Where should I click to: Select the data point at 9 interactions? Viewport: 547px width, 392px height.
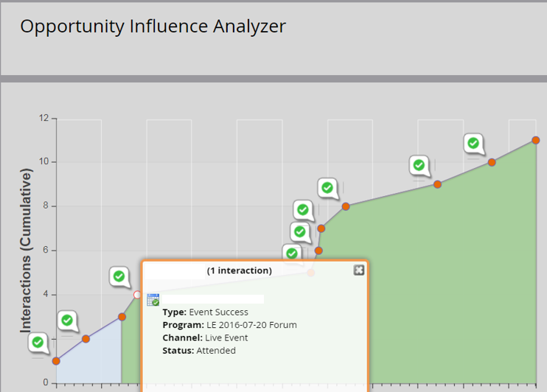pos(437,184)
